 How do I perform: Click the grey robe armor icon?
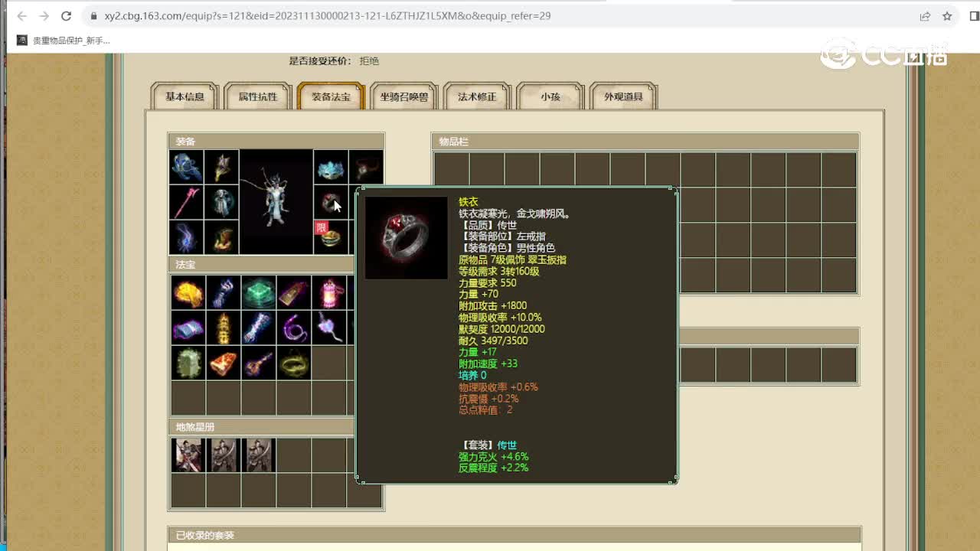point(222,202)
